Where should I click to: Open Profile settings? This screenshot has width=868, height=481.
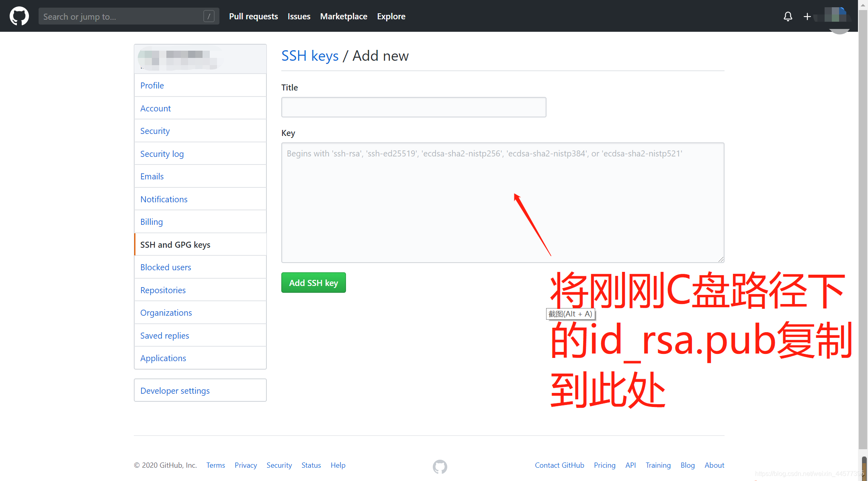click(200, 85)
